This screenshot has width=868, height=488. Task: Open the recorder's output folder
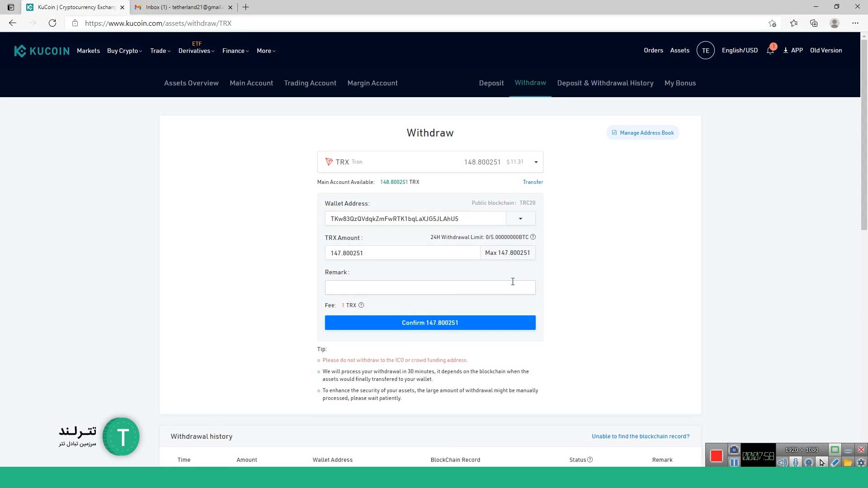tap(848, 462)
